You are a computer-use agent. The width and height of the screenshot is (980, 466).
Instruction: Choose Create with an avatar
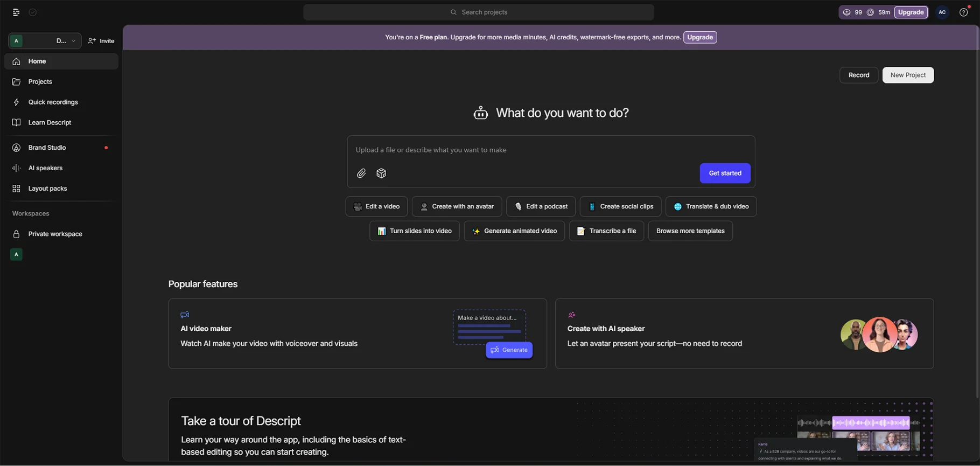coord(457,207)
